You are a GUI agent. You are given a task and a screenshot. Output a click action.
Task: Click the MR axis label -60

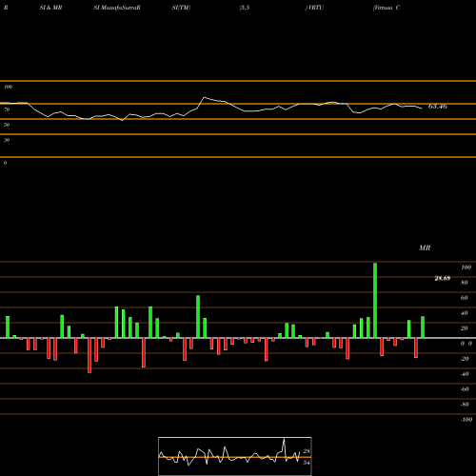(x=465, y=389)
